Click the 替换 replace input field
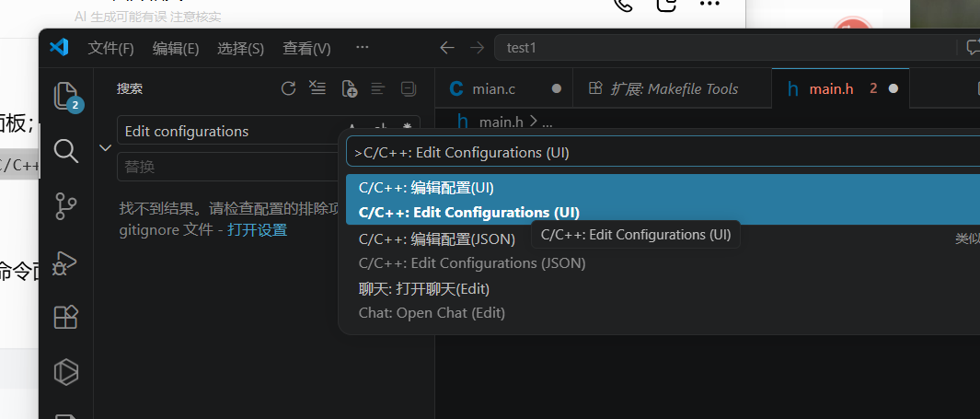Viewport: 980px width, 419px height. pos(228,167)
